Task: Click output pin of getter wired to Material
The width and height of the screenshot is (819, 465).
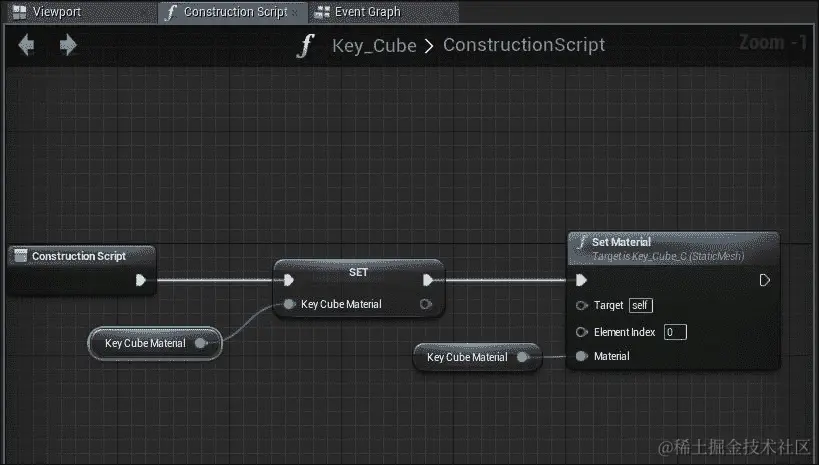Action: coord(522,357)
